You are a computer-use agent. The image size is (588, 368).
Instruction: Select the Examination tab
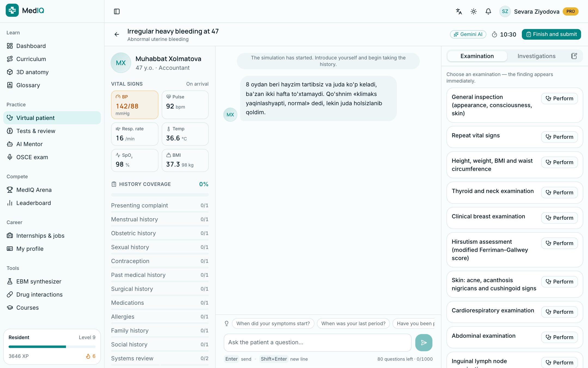(x=477, y=56)
